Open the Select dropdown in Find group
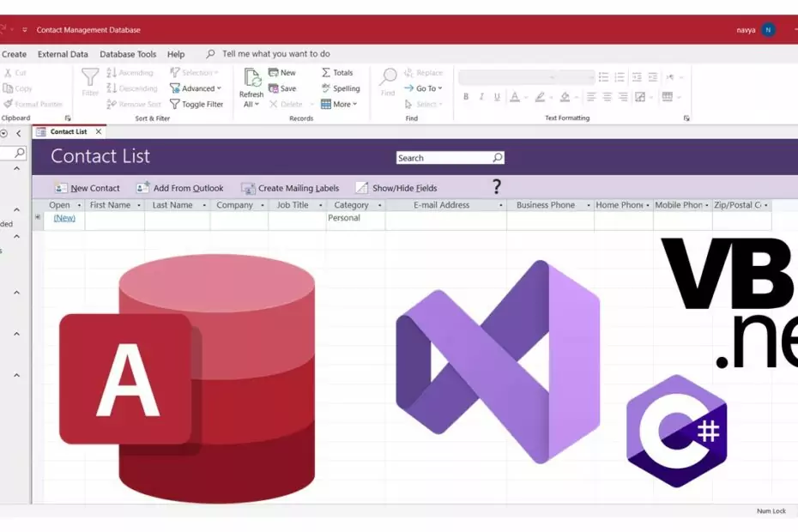 tap(423, 104)
